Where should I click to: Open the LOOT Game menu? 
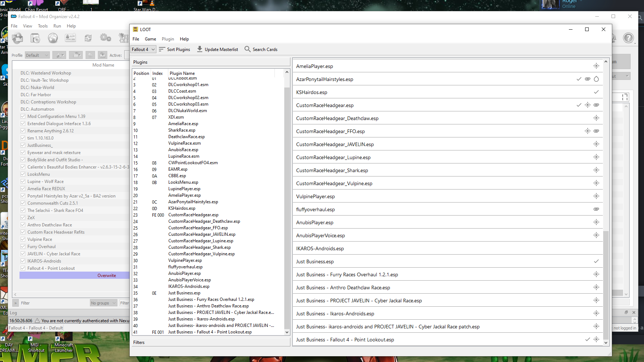point(151,39)
